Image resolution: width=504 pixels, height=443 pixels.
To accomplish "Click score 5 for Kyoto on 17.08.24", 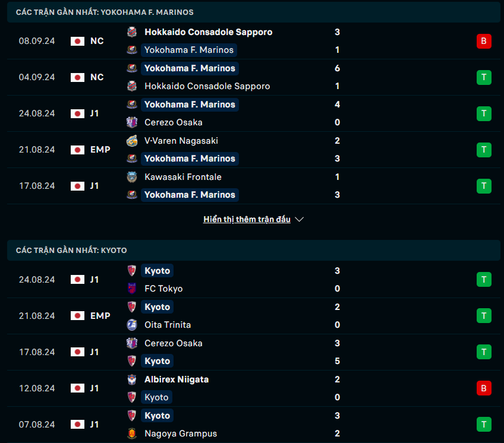I will click(x=337, y=361).
